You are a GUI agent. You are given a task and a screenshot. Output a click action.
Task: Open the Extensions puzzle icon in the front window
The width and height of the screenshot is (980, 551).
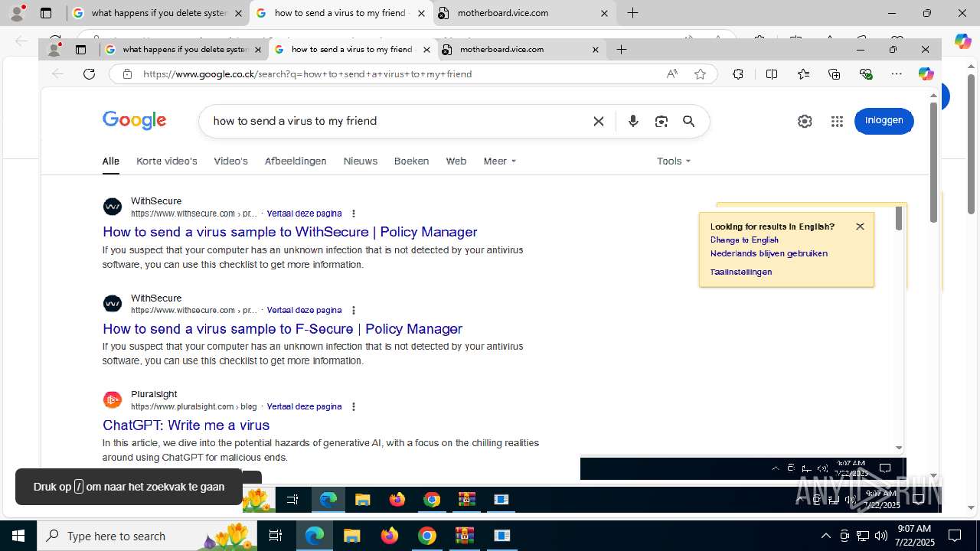737,73
